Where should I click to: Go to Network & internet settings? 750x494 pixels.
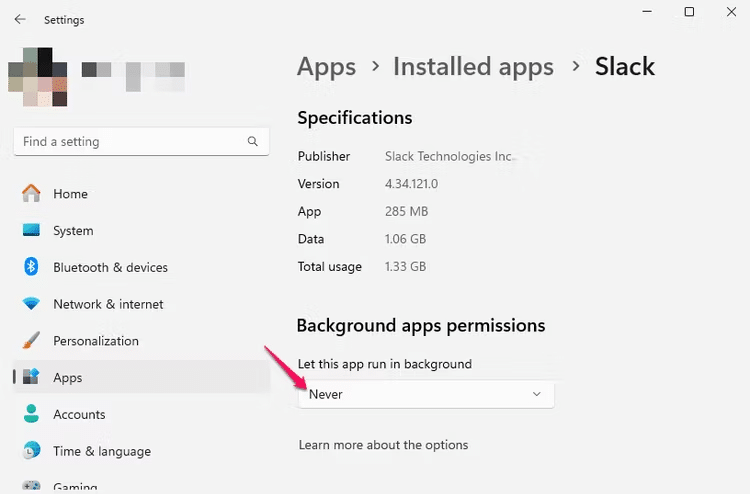[108, 304]
